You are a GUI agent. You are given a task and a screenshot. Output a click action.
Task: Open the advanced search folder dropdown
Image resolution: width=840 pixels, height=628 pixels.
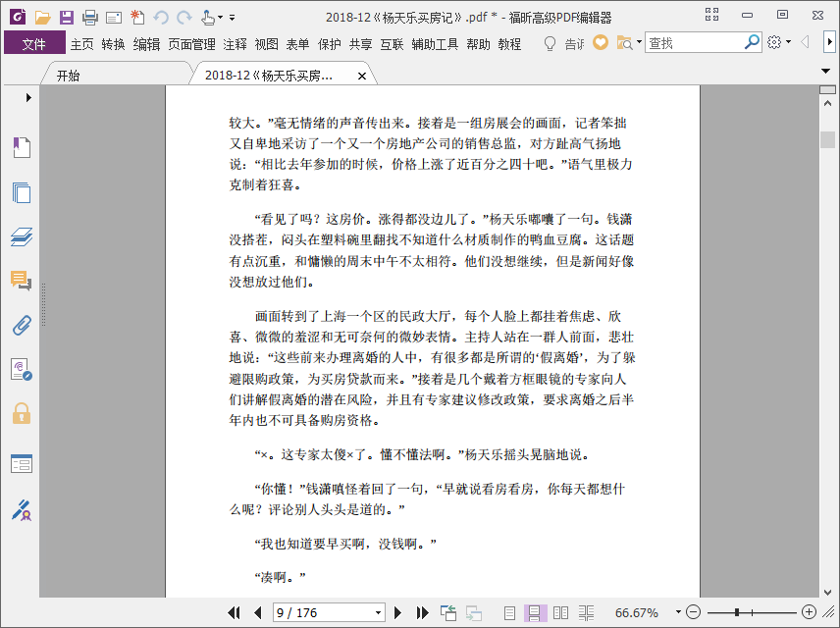click(639, 42)
